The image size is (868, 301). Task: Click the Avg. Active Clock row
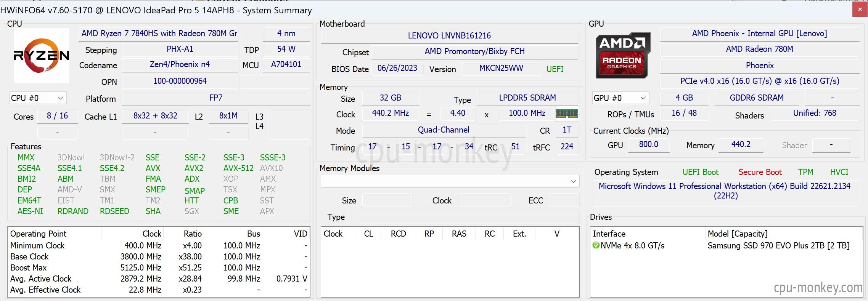(x=159, y=279)
